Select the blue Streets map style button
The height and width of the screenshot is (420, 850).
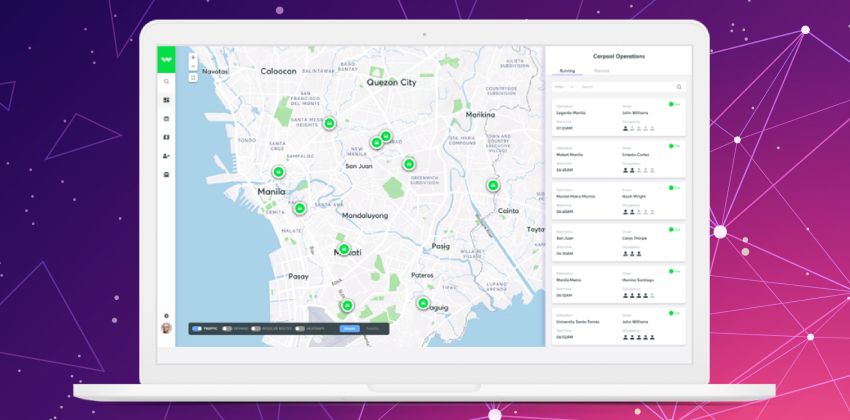click(350, 328)
